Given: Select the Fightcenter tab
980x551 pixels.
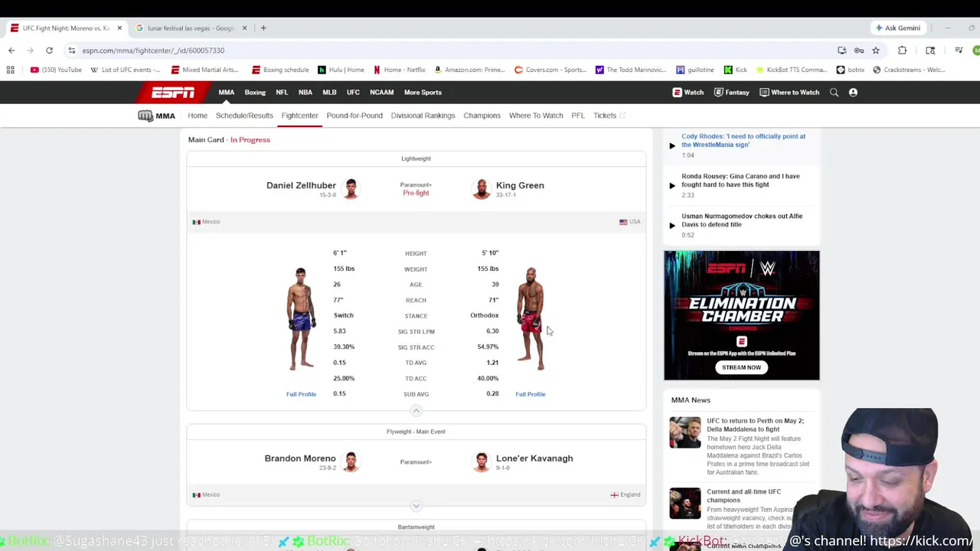Looking at the screenshot, I should [299, 116].
